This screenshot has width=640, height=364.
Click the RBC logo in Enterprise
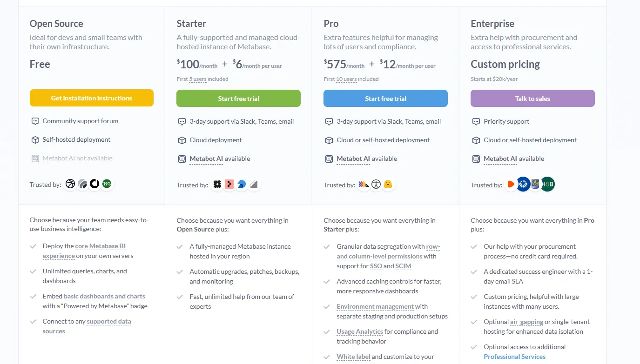(x=535, y=185)
